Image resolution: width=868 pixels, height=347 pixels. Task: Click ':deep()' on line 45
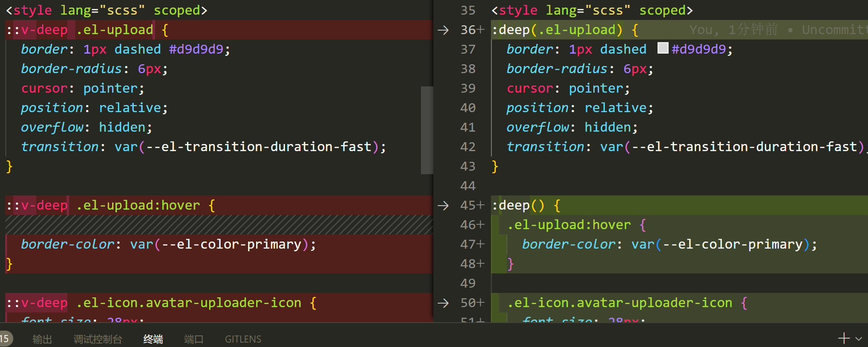518,206
